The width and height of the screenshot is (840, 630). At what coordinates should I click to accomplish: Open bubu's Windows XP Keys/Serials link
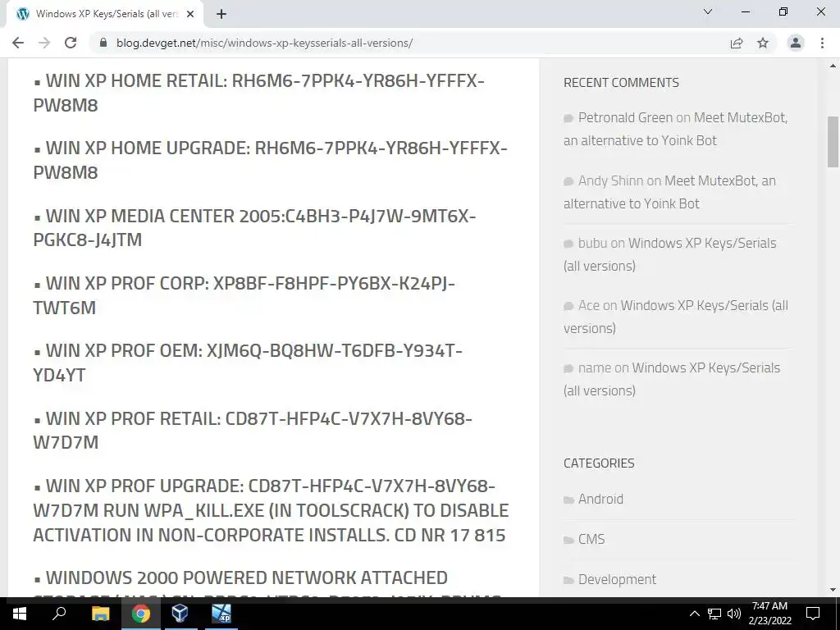click(x=669, y=254)
